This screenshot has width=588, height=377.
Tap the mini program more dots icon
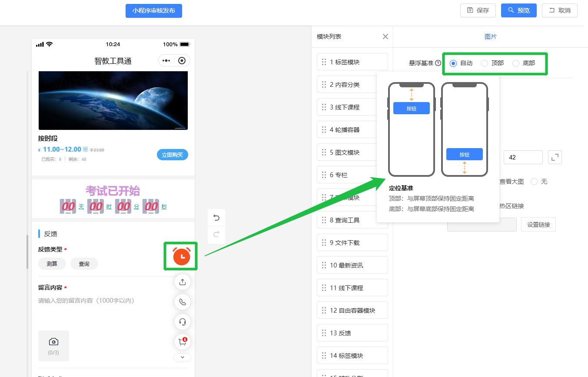(x=166, y=61)
